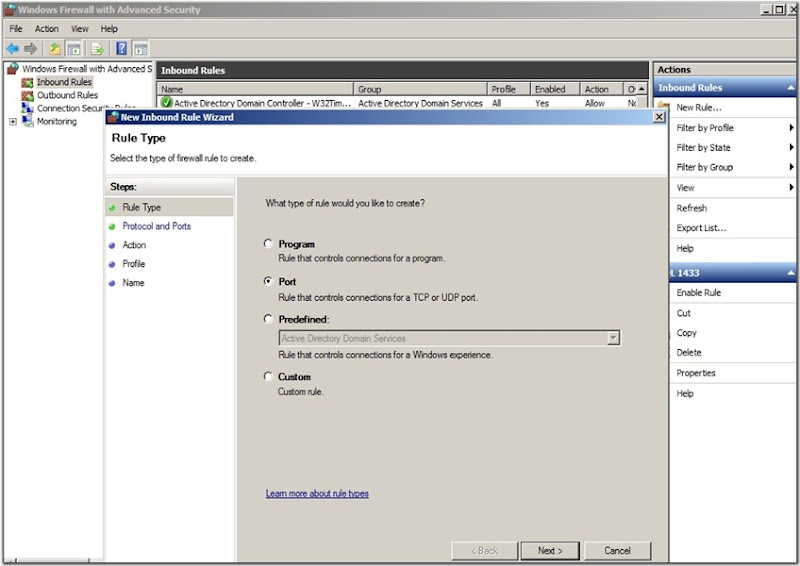Click Properties in Actions pane

click(x=696, y=373)
